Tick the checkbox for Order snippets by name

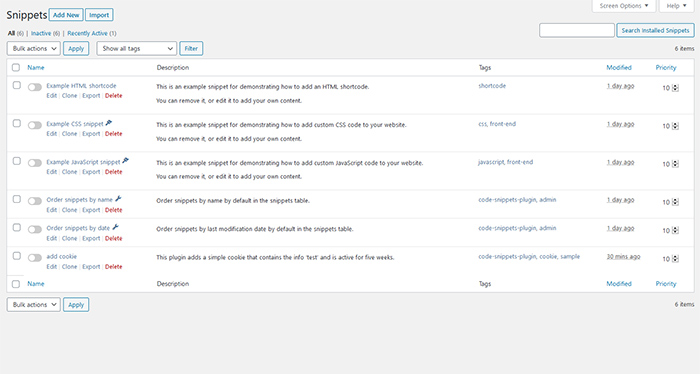coord(17,199)
